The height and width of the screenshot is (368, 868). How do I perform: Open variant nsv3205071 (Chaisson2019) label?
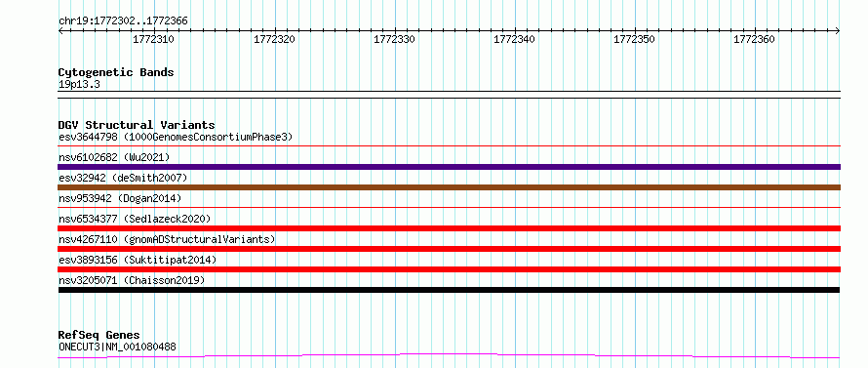132,280
